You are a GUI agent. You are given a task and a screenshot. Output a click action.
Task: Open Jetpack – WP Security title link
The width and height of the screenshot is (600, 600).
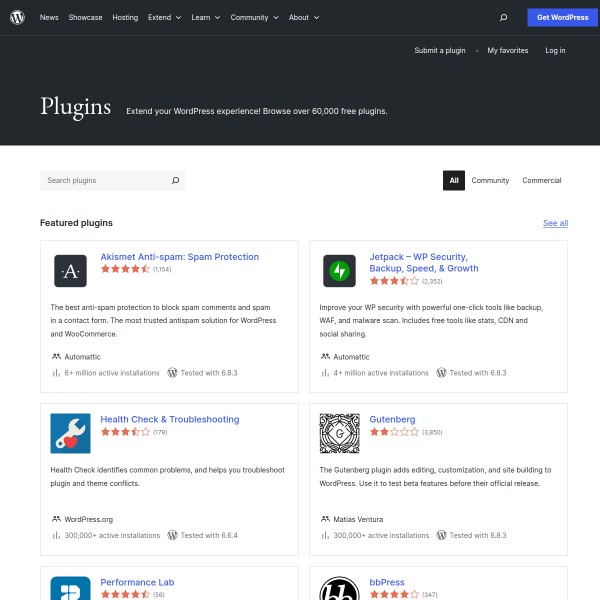point(424,262)
